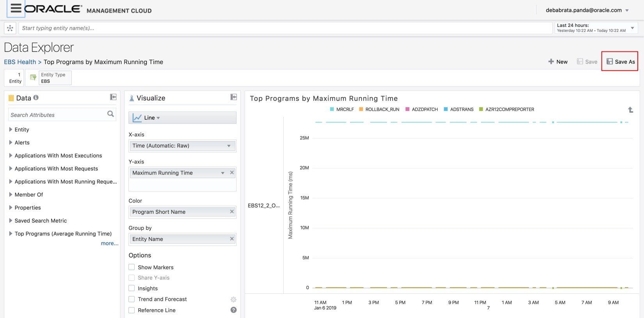Click the Save As button
The width and height of the screenshot is (644, 318).
coord(620,62)
